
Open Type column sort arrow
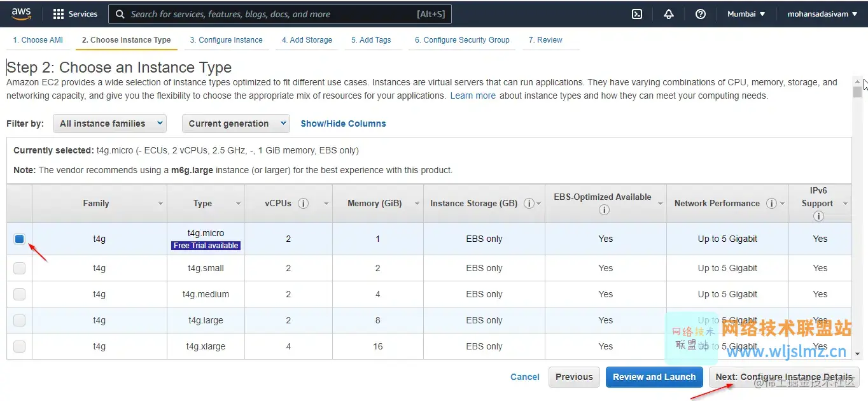click(x=238, y=204)
